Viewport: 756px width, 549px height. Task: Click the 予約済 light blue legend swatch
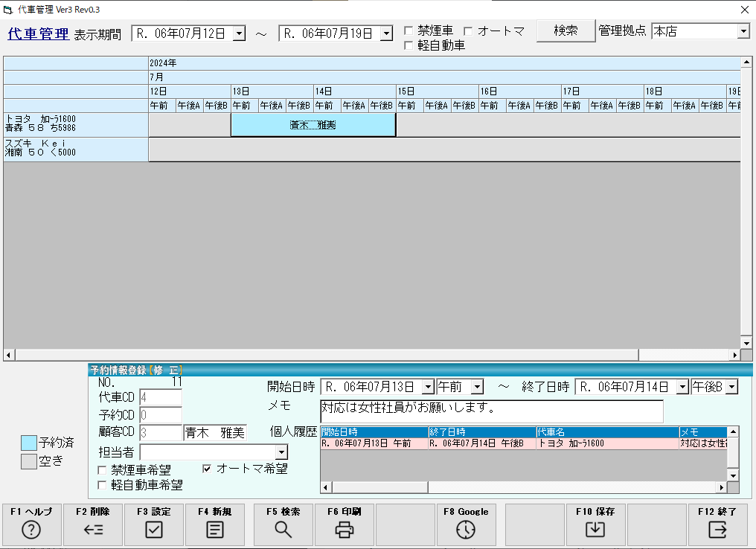tap(28, 443)
